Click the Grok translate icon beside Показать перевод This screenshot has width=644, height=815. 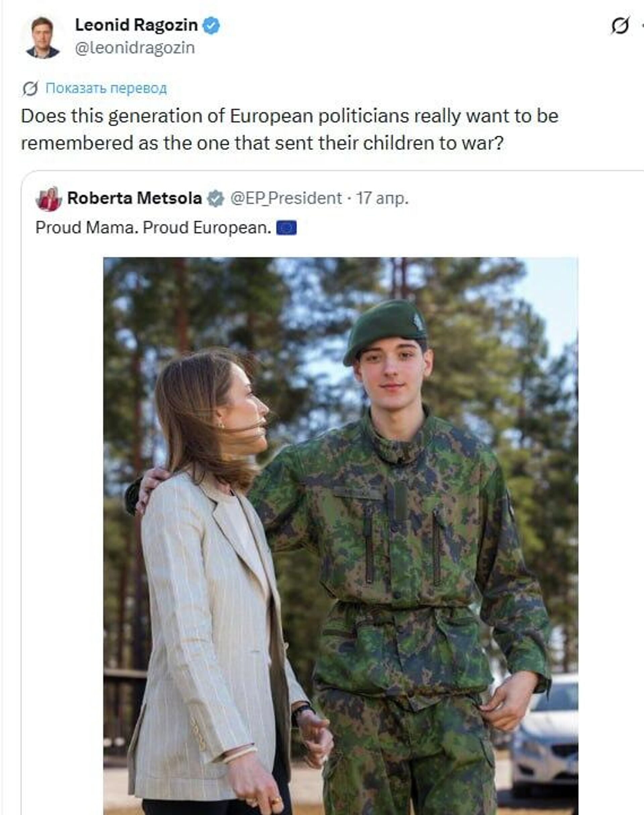point(30,89)
